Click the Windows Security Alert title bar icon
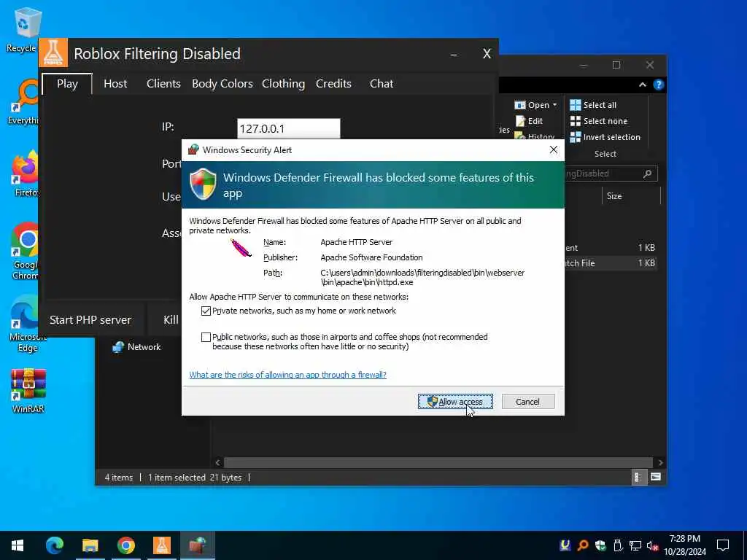 click(x=193, y=149)
